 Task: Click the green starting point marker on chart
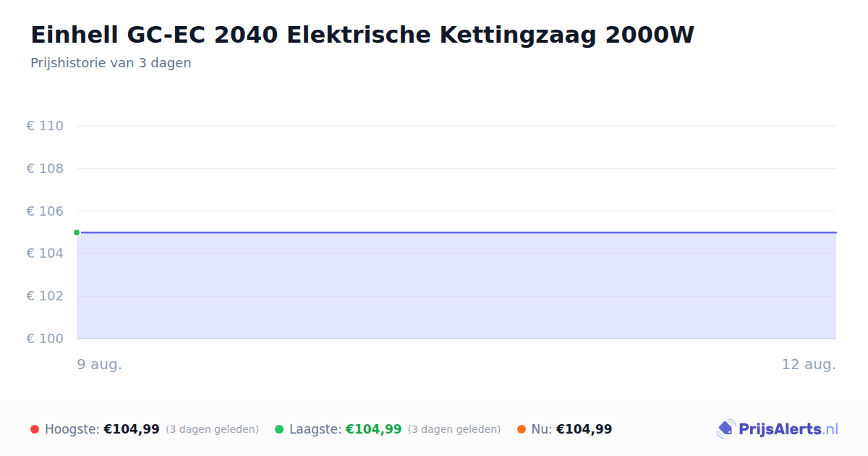pos(77,232)
